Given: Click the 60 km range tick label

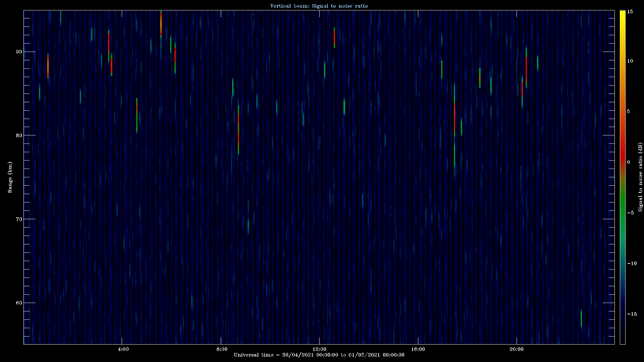Looking at the screenshot, I should (x=18, y=303).
